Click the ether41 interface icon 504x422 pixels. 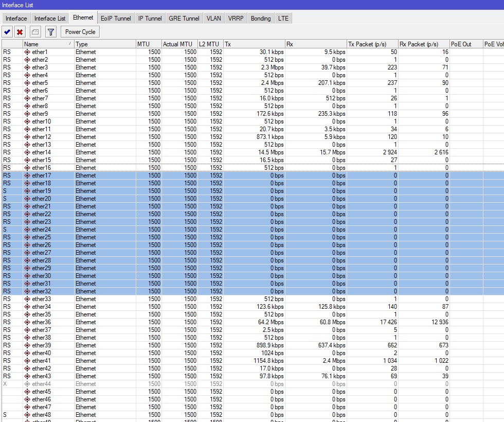point(27,361)
